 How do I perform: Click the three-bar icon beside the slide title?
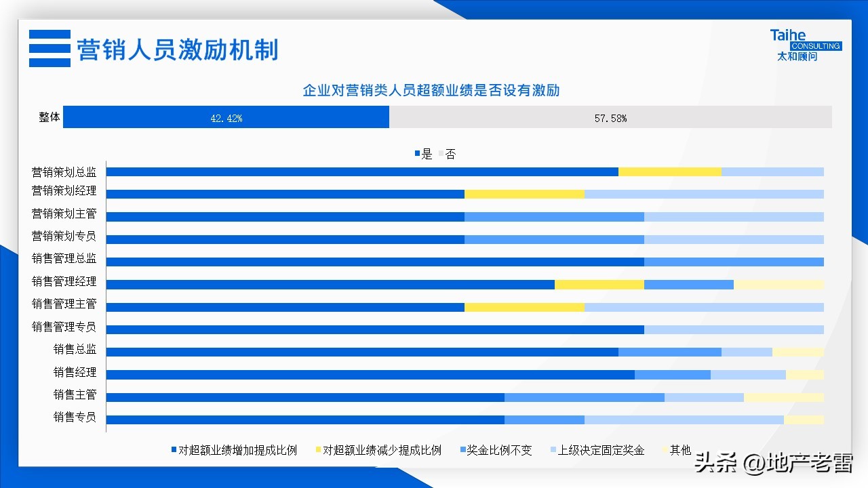tap(49, 49)
